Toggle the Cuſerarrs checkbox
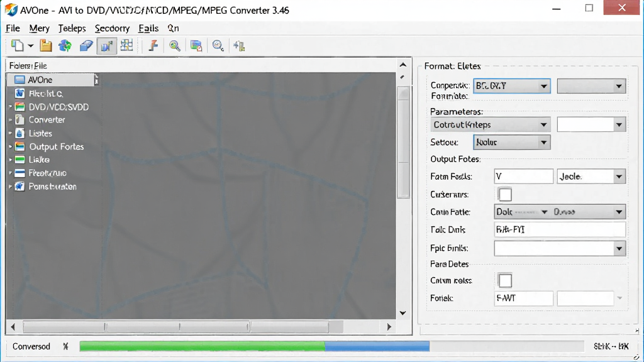The image size is (644, 362). 505,195
